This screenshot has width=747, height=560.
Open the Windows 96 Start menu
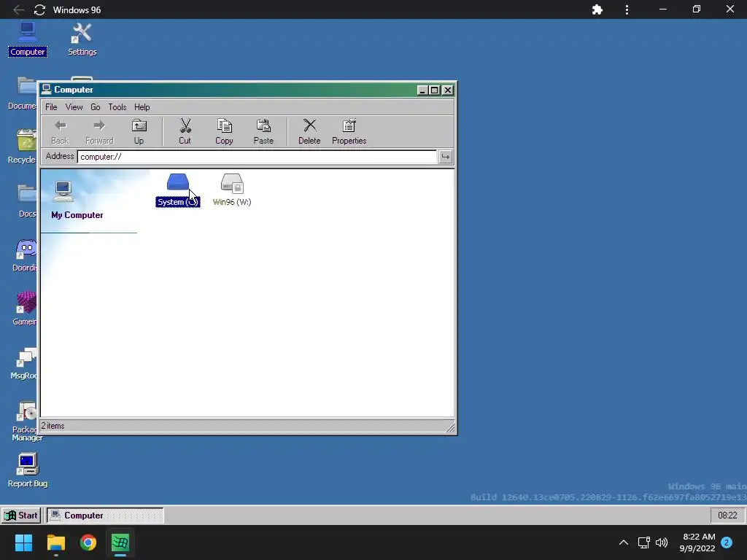[21, 516]
